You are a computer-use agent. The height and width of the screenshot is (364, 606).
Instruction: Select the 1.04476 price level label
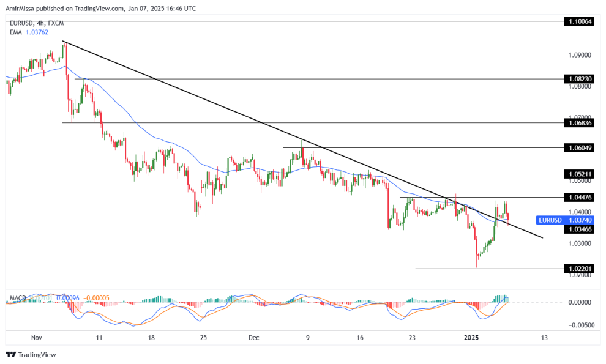[578, 198]
